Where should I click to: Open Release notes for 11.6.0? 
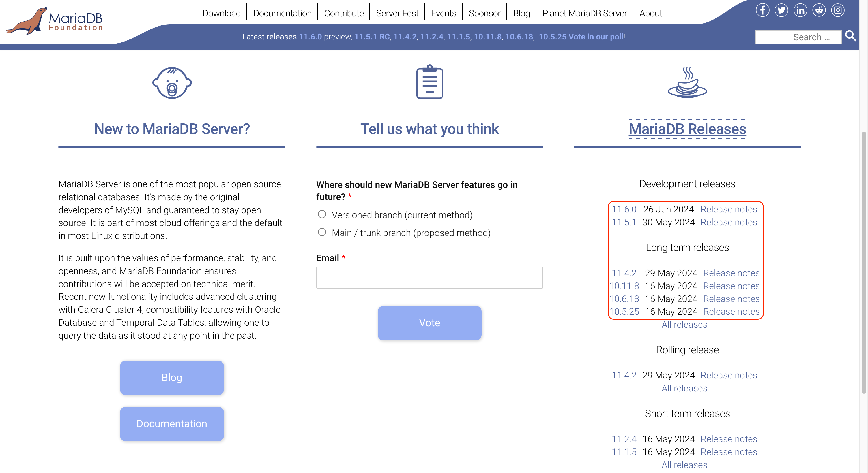[729, 209]
